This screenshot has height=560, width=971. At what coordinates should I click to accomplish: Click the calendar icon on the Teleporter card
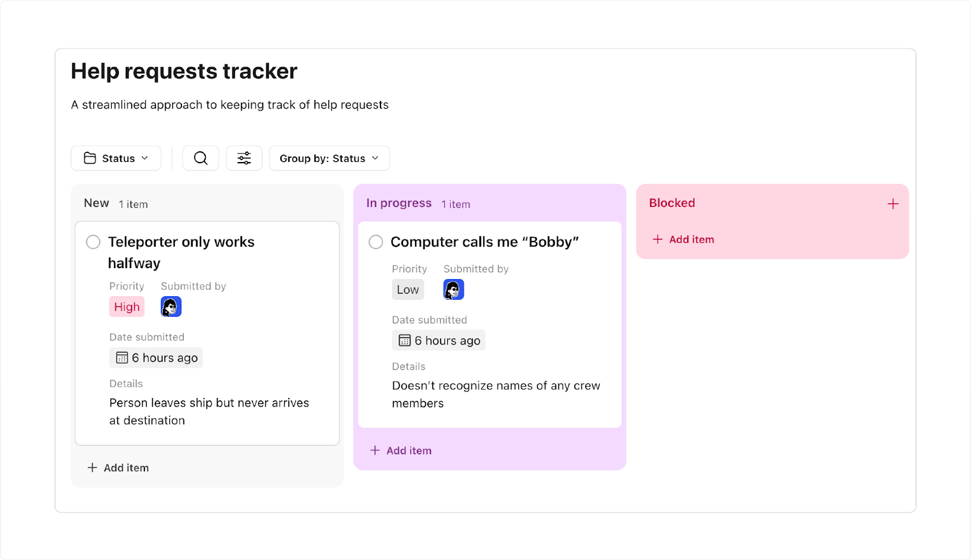point(121,357)
